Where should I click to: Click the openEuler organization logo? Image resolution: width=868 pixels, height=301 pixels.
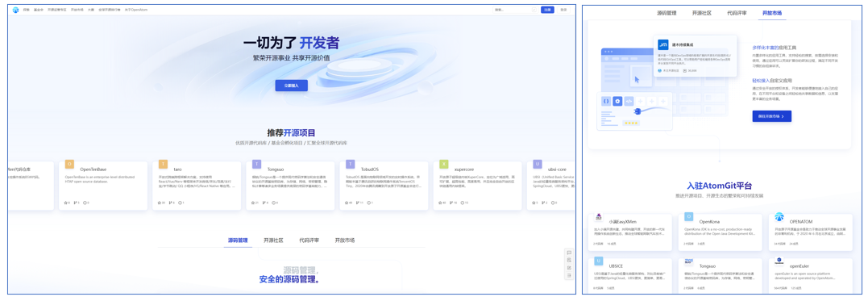tap(779, 261)
